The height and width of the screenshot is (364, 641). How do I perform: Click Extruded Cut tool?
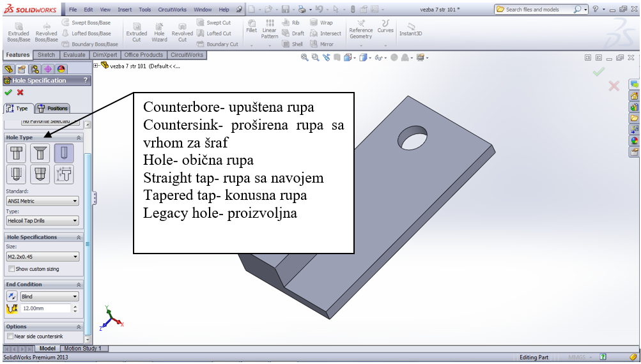coord(137,33)
